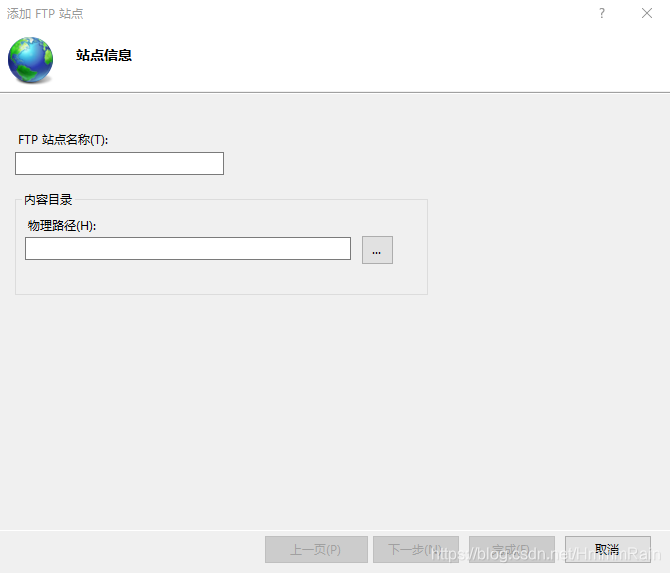Click the 完成(F) button

[512, 549]
